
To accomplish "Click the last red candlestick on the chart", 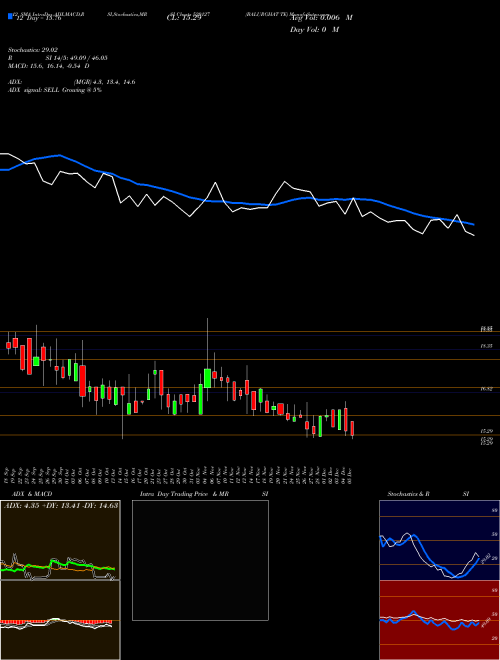I will coord(352,428).
